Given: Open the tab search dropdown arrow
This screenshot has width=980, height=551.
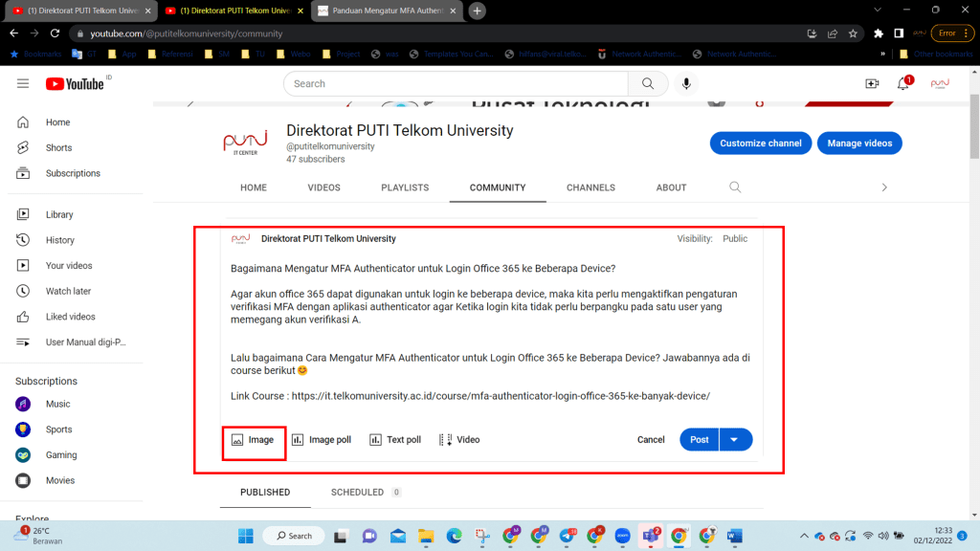Looking at the screenshot, I should point(878,10).
